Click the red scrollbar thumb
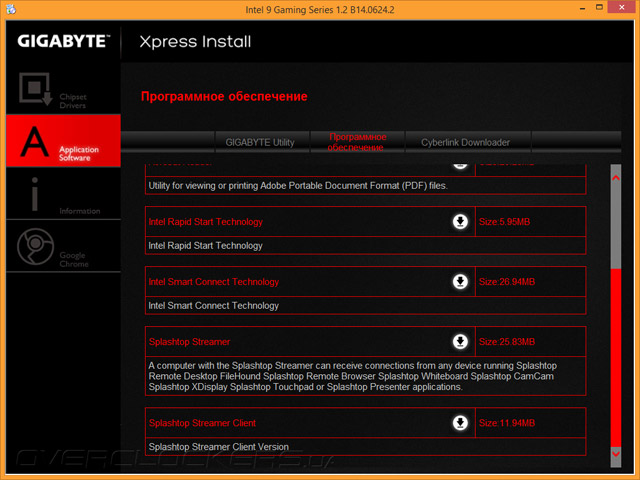The width and height of the screenshot is (640, 480). [616, 357]
